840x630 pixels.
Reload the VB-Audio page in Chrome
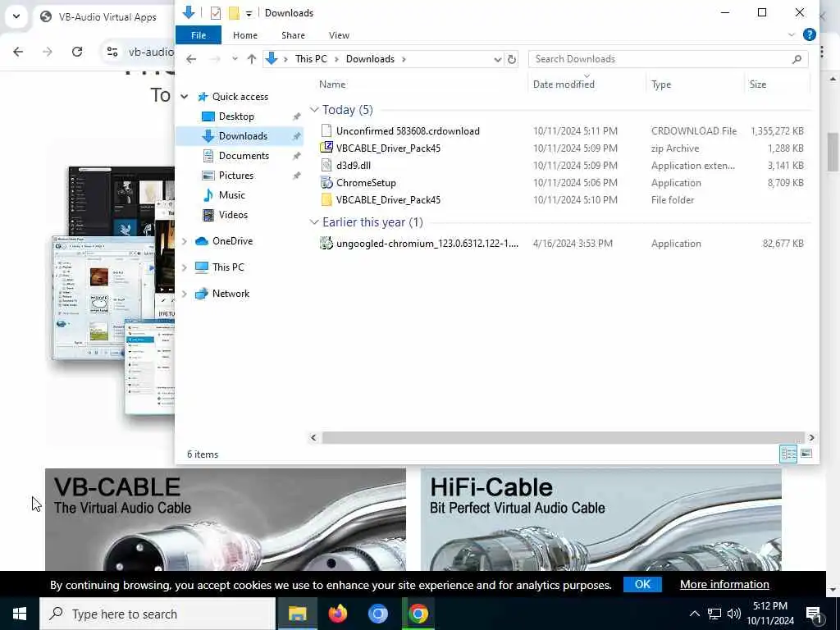click(x=77, y=52)
